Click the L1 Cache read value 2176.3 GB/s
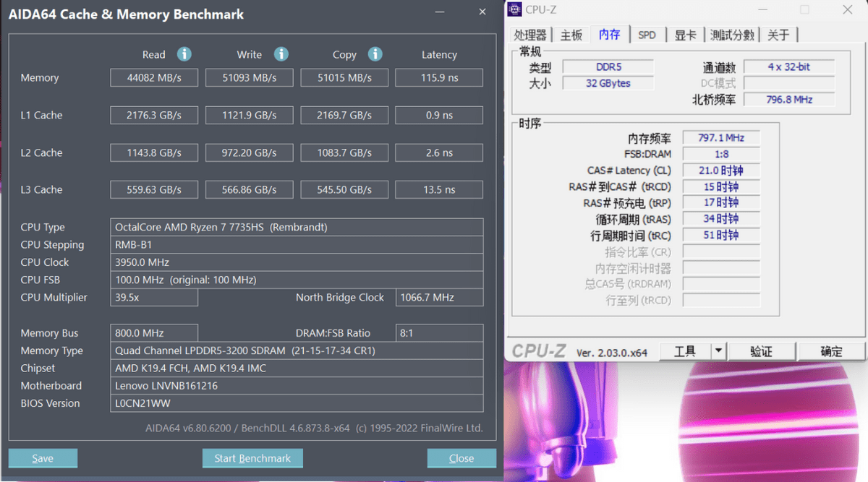Image resolution: width=868 pixels, height=482 pixels. 154,115
